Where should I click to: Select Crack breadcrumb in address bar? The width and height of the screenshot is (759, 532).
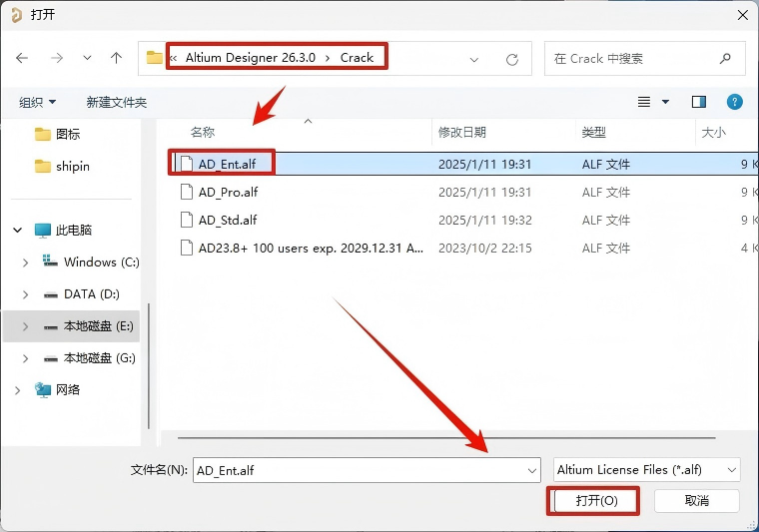pos(357,58)
